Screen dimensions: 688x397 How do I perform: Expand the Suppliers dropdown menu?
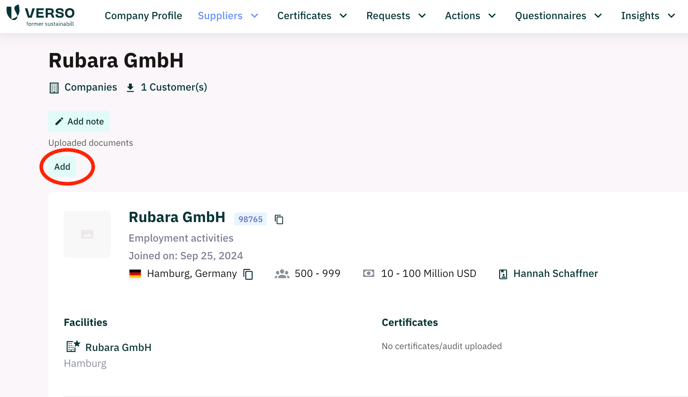(228, 16)
